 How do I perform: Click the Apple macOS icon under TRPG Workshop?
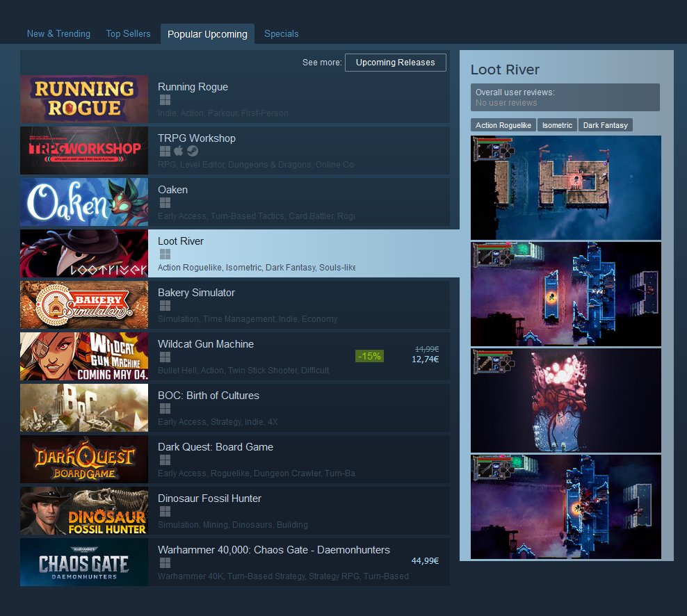click(178, 151)
